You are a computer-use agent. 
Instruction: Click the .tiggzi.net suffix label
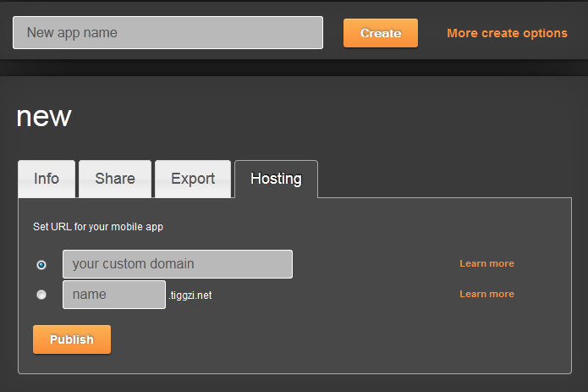[x=190, y=295]
